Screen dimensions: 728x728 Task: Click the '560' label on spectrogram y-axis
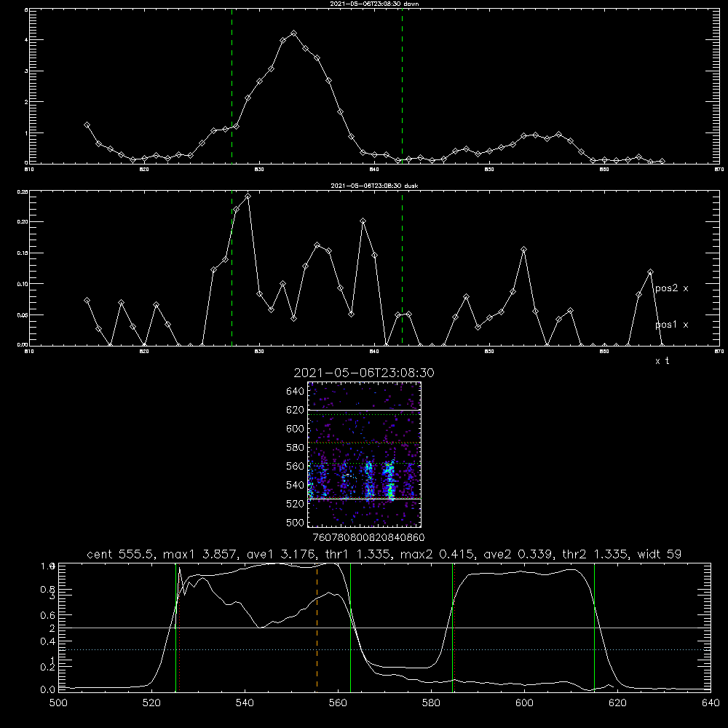click(x=296, y=466)
